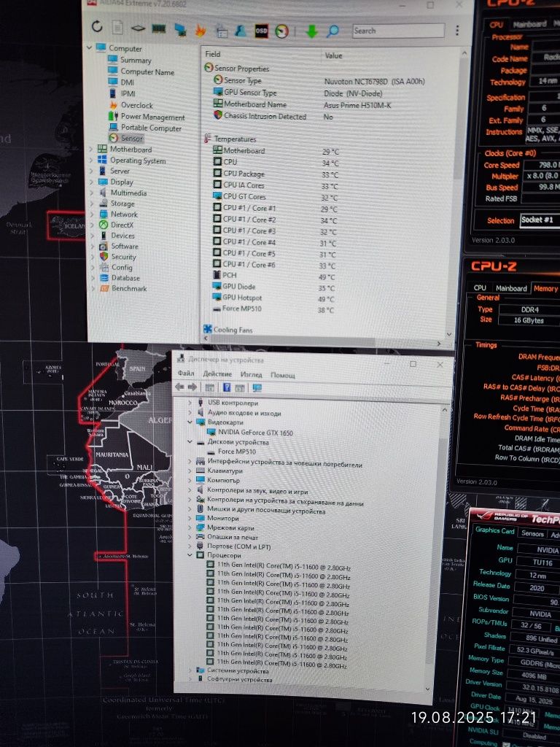The width and height of the screenshot is (560, 747).
Task: Open Overclock in the AIDA64 tree
Action: pos(136,105)
